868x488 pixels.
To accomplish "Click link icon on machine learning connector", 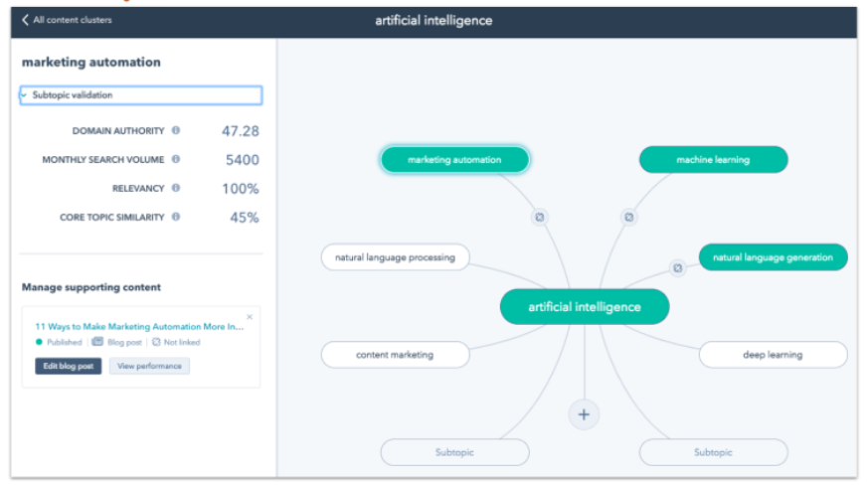I will click(628, 217).
